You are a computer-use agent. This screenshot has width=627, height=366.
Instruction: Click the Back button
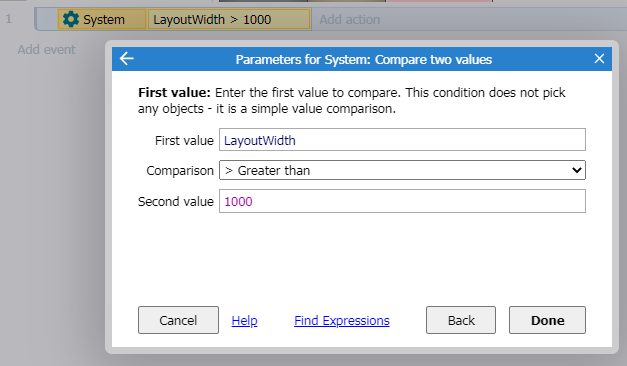click(461, 320)
